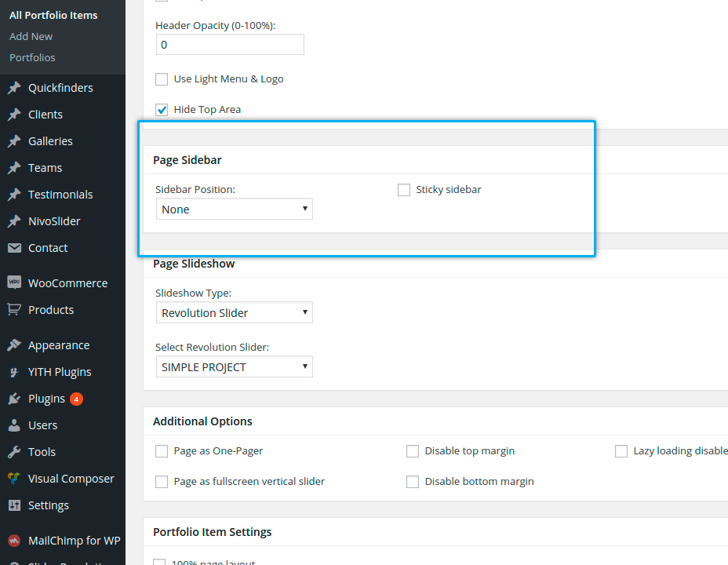Go to the Portfolios submenu link
728x565 pixels.
(x=32, y=58)
